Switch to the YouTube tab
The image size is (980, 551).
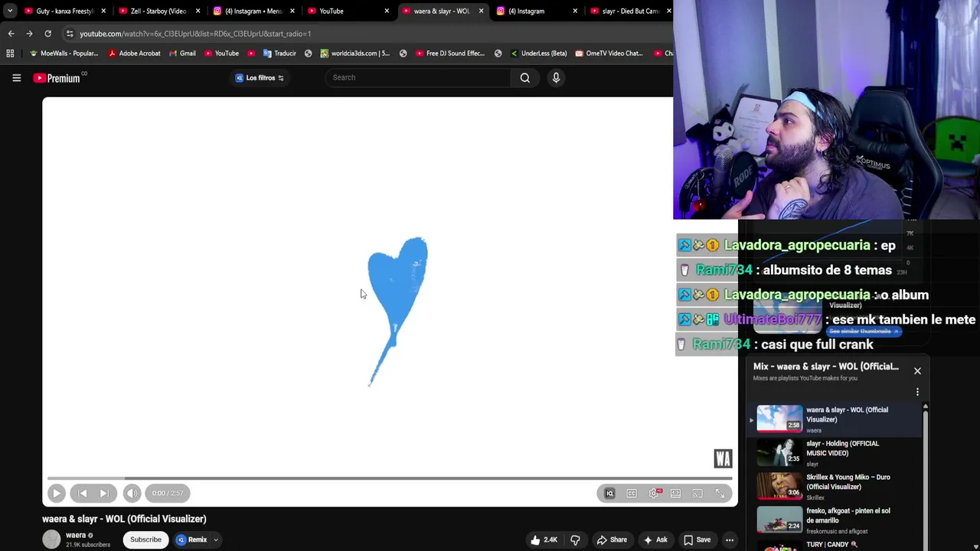(347, 11)
